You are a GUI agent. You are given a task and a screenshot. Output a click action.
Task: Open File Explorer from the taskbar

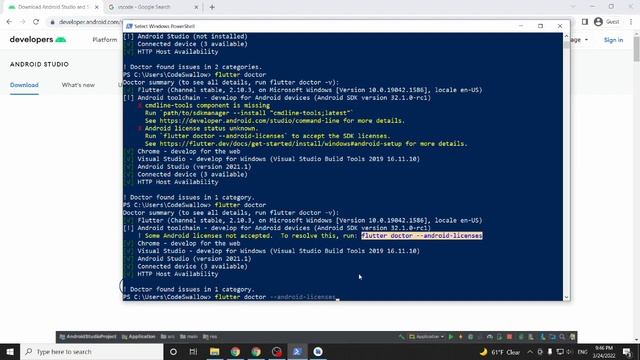pos(214,351)
